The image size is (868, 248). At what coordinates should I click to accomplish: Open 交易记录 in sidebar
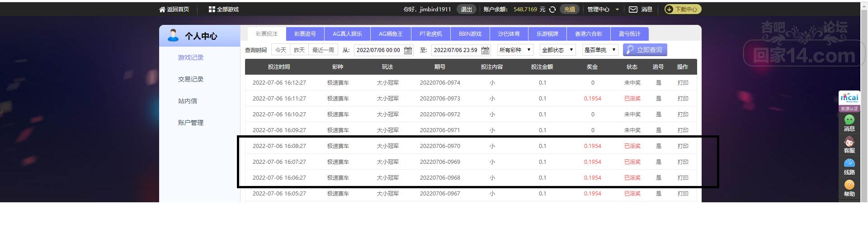click(191, 79)
